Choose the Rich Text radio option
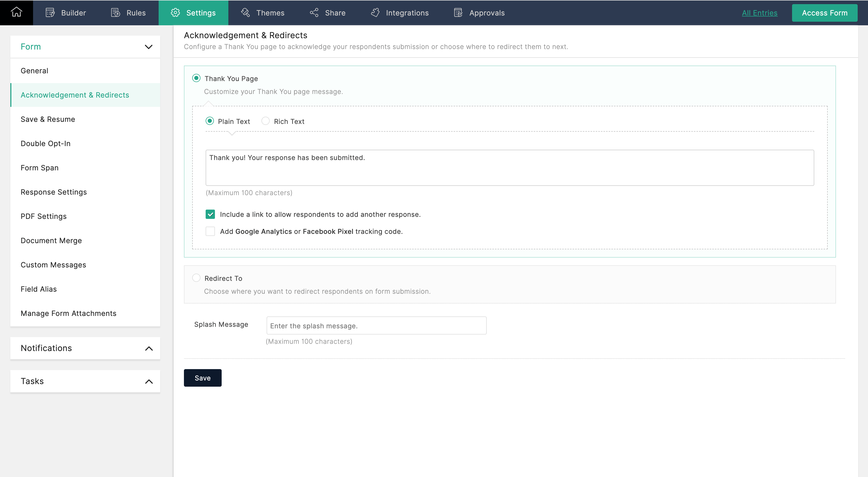Screen dimensions: 868x477 tap(266, 121)
